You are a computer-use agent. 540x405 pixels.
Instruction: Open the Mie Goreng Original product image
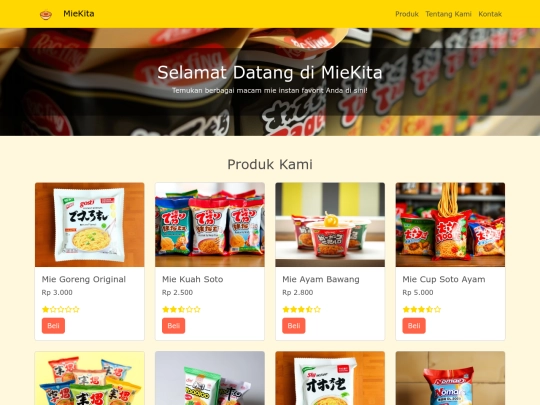coord(90,225)
